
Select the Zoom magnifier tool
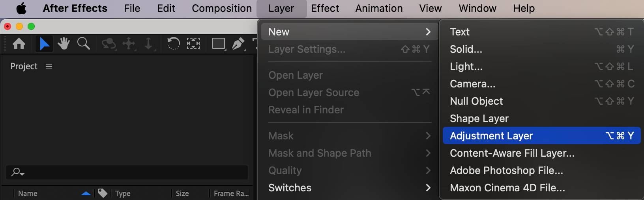click(83, 43)
